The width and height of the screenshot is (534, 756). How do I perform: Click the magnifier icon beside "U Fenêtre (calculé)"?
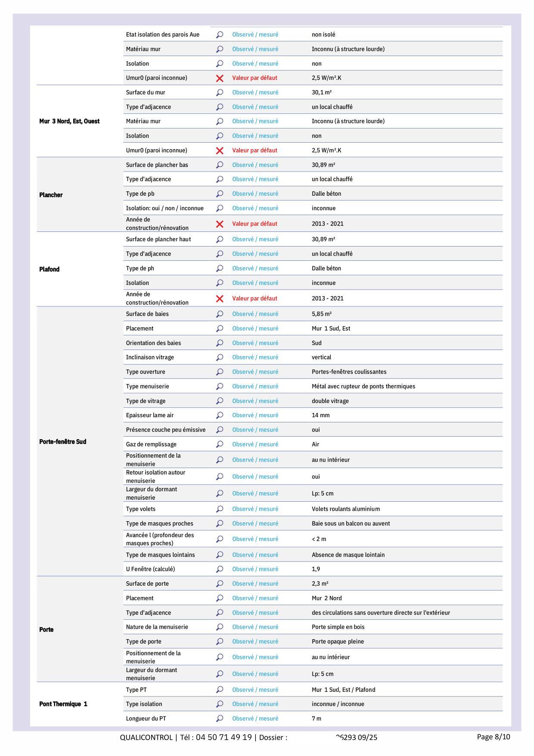coord(220,569)
